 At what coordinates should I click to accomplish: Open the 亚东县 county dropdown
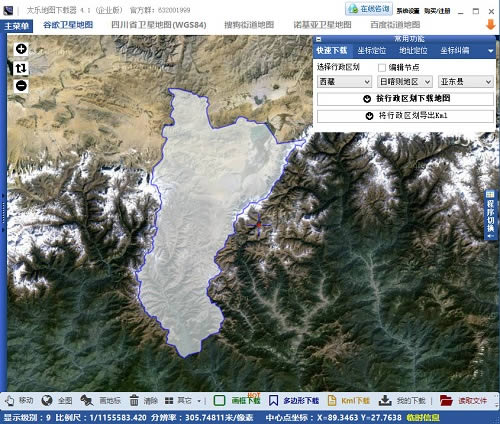[466, 82]
